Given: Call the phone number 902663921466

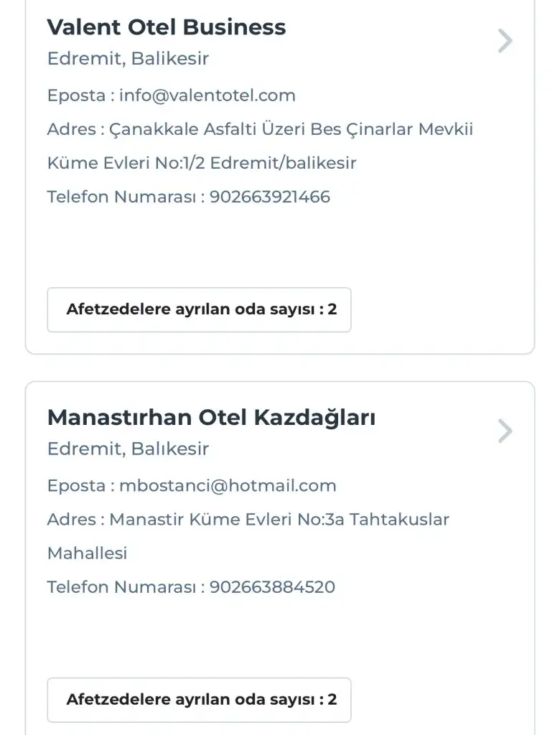Looking at the screenshot, I should [x=270, y=197].
